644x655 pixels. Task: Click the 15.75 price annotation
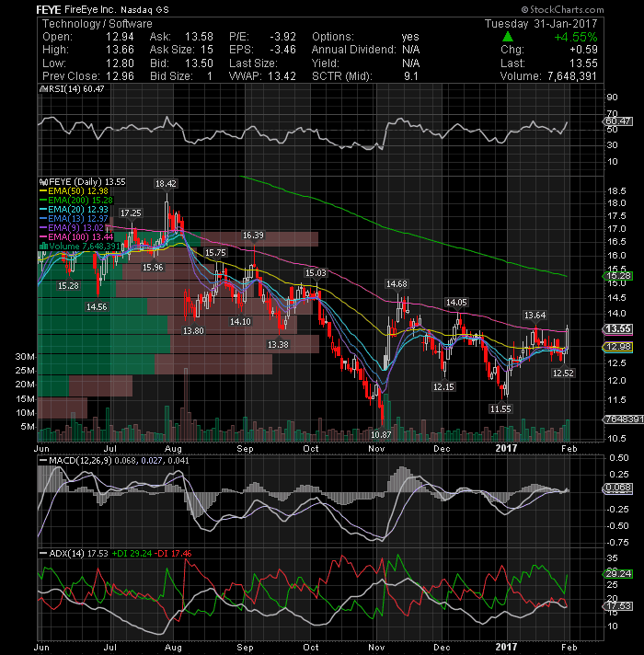[x=215, y=253]
